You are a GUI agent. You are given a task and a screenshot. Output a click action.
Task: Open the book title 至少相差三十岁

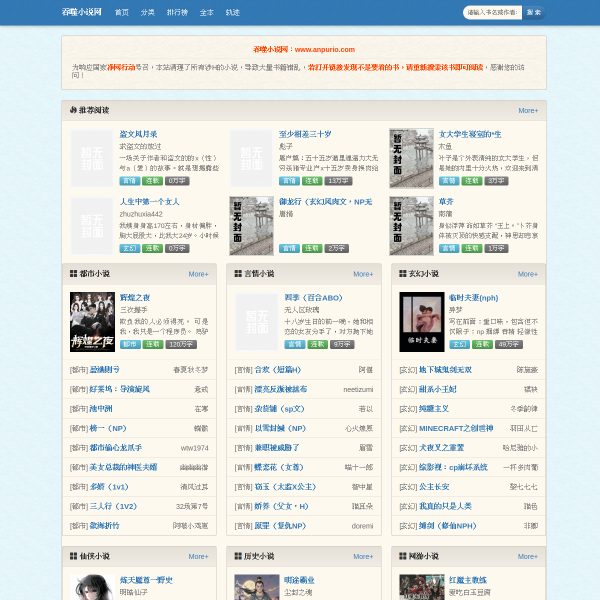305,134
